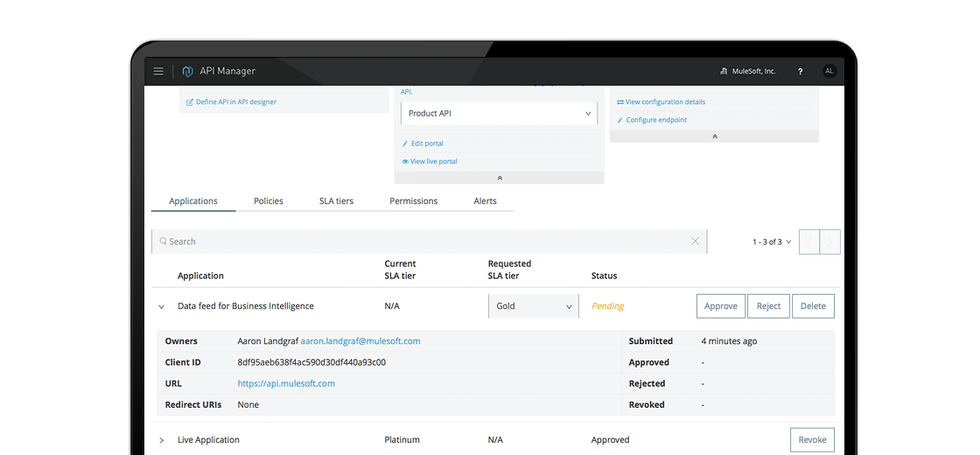Click the aaron.landgraf@mulesoft.com email link
Viewport: 980px width, 455px height.
point(360,341)
